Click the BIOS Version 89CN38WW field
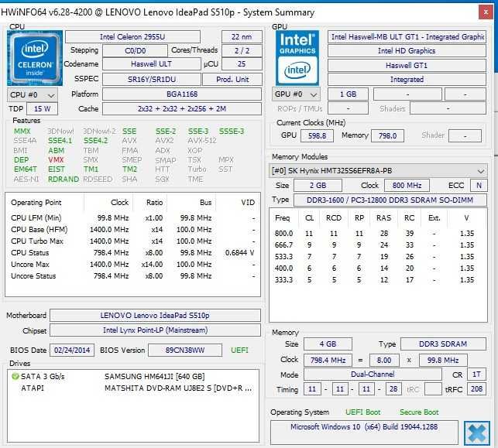Viewport: 498px width, 448px height. click(x=185, y=351)
